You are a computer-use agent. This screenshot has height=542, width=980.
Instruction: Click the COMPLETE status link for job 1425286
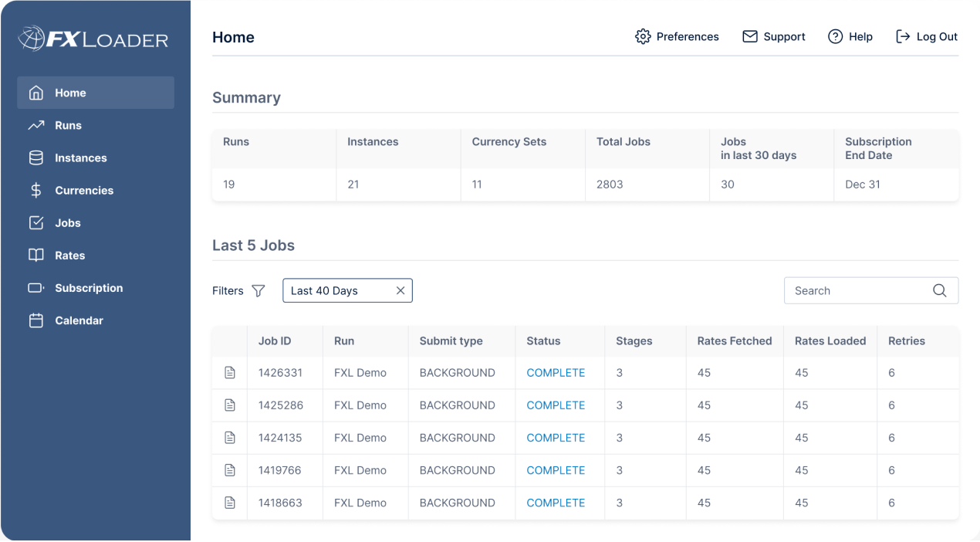coord(556,405)
